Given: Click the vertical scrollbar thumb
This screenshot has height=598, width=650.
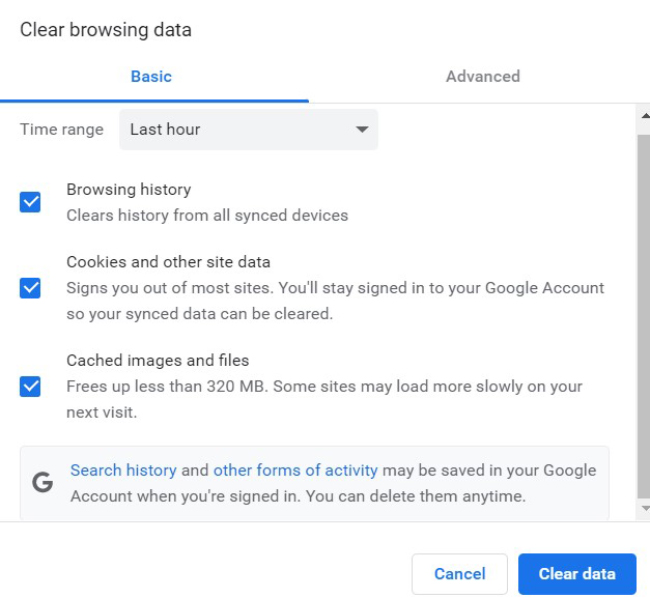Looking at the screenshot, I should 644,316.
